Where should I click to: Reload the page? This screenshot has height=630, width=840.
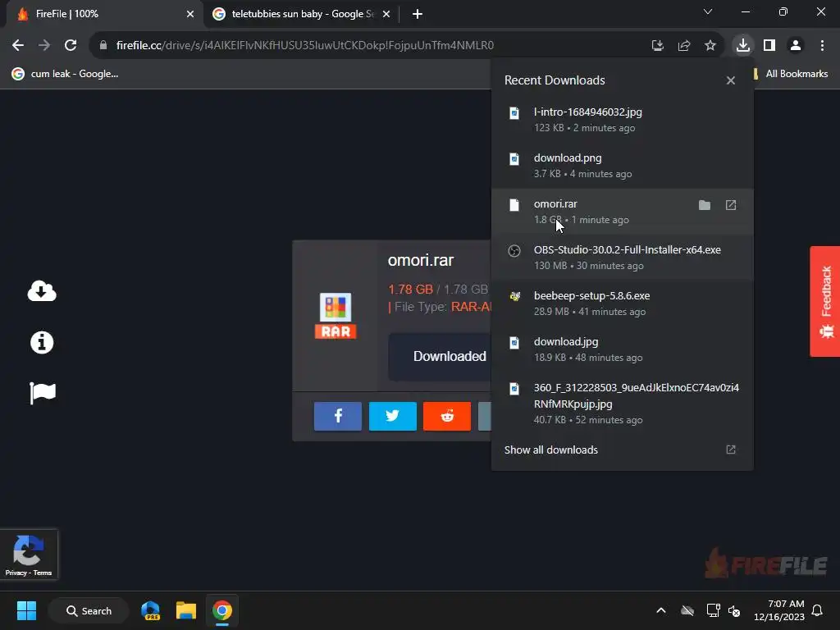tap(71, 45)
